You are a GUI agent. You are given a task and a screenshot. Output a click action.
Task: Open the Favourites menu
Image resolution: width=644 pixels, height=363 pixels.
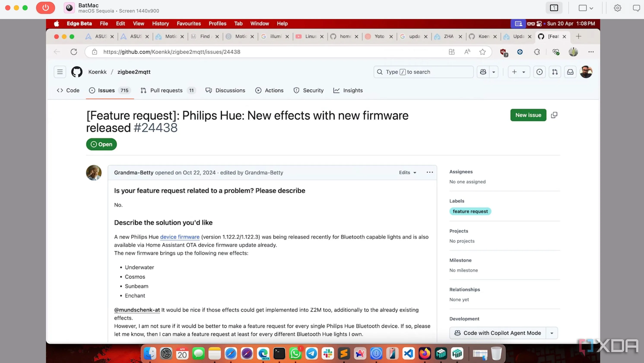189,24
